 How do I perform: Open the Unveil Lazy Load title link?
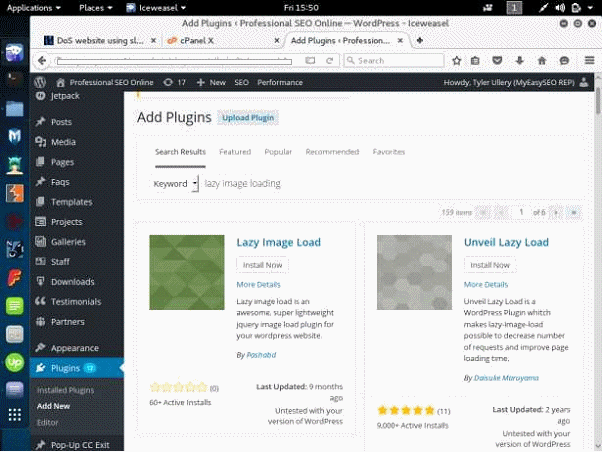[506, 242]
